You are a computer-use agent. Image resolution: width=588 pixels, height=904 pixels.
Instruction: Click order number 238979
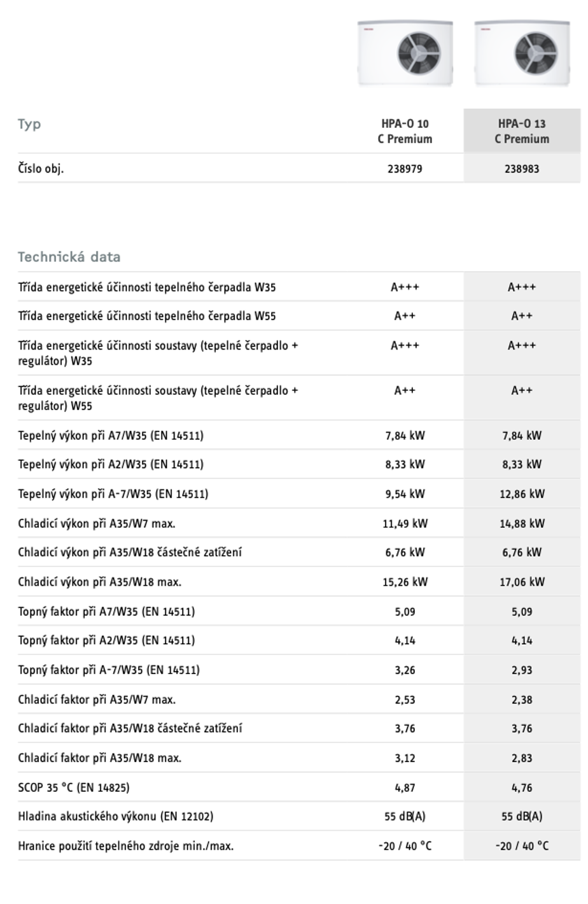[x=405, y=169]
